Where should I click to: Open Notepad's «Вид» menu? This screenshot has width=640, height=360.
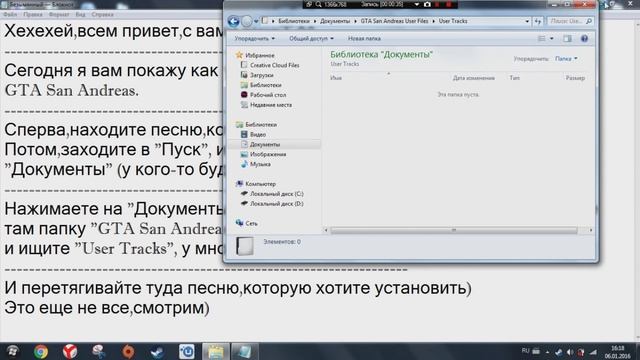[80, 14]
